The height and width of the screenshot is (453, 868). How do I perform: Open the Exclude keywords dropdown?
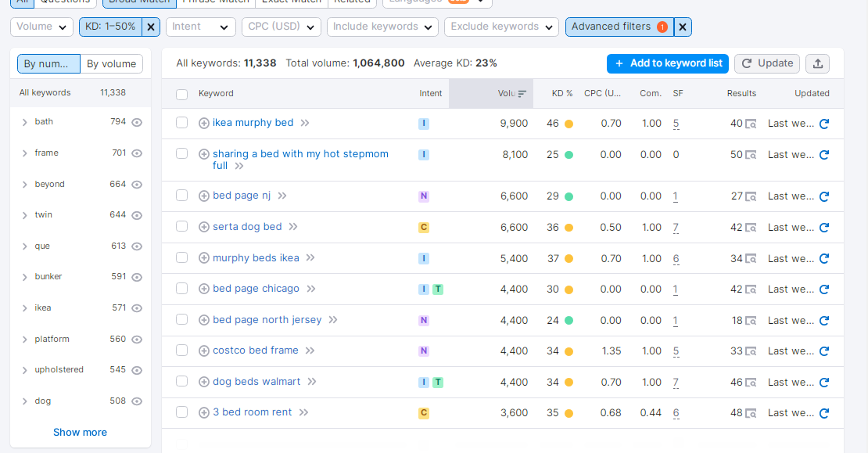(501, 27)
